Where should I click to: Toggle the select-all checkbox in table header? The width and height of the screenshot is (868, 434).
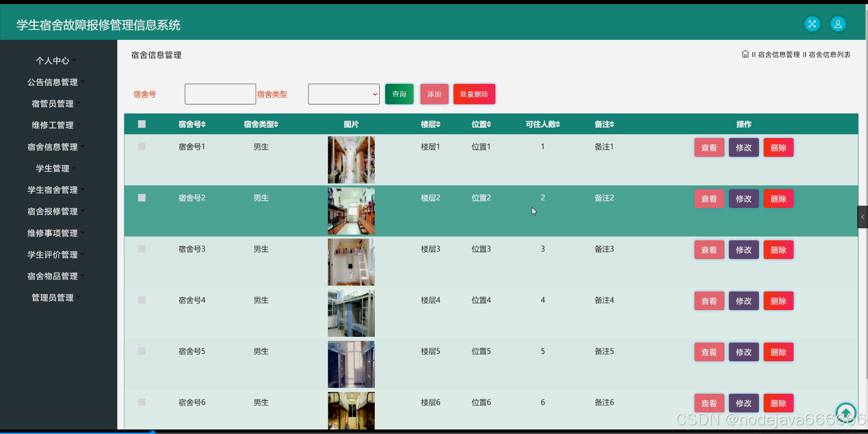click(x=142, y=124)
